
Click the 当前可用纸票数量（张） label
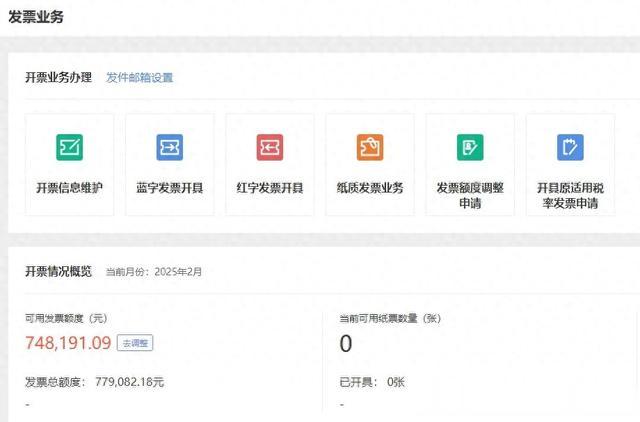(x=390, y=318)
